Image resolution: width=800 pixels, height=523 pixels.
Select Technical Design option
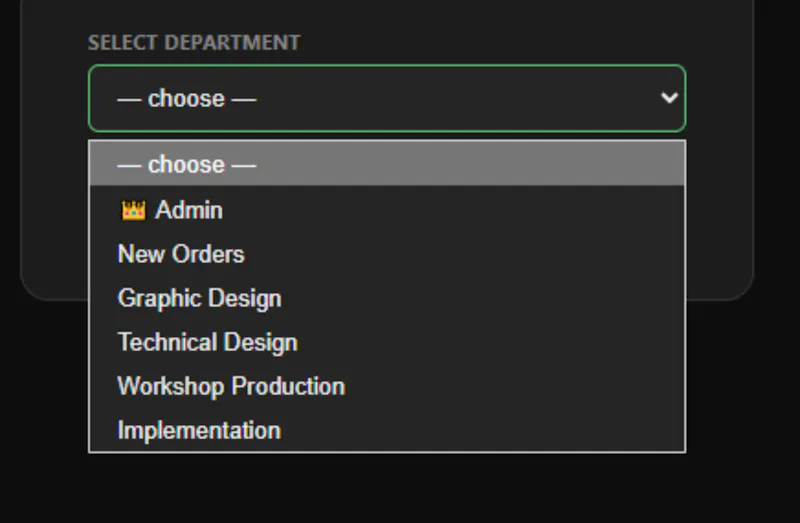tap(387, 342)
